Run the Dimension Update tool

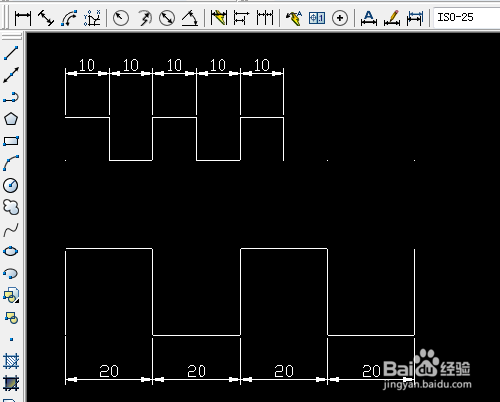(x=415, y=18)
